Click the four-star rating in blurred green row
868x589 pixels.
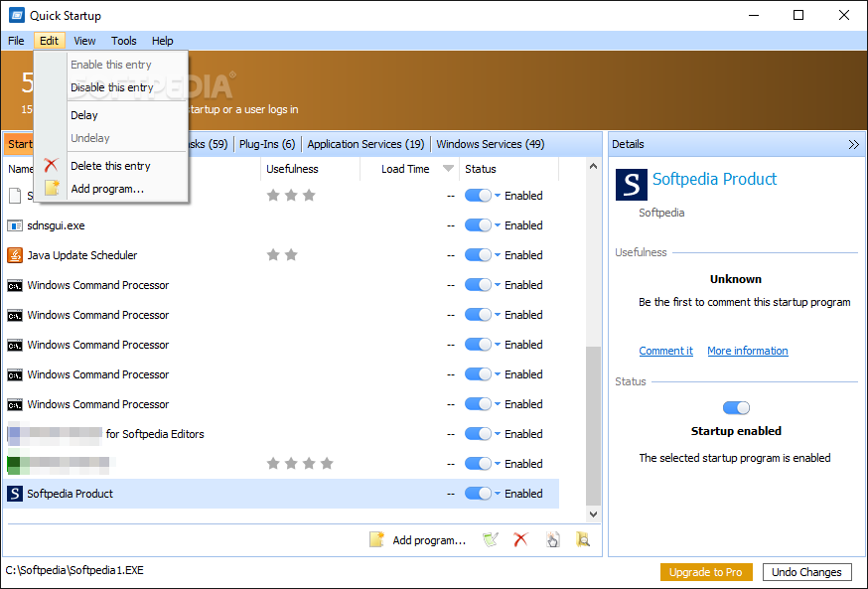300,464
